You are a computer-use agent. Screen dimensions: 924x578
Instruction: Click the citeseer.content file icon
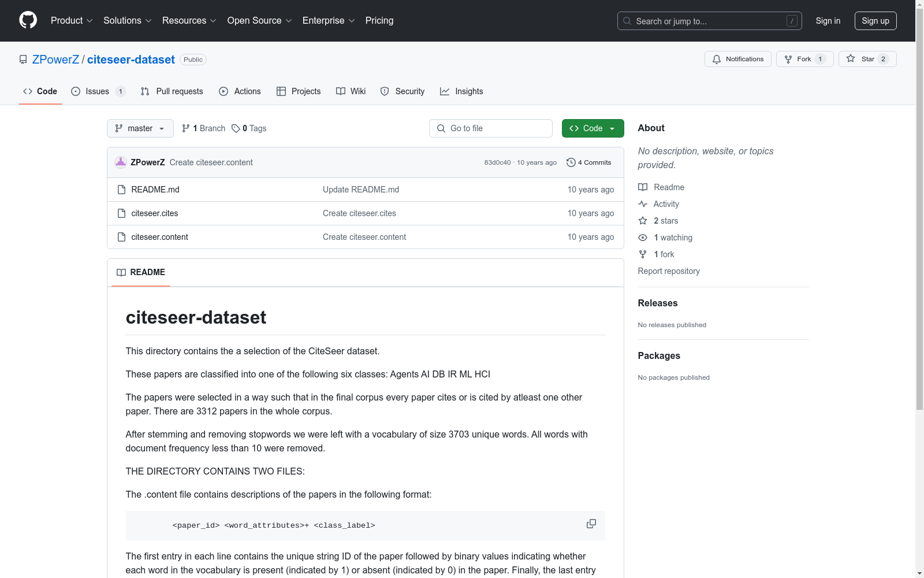point(121,237)
